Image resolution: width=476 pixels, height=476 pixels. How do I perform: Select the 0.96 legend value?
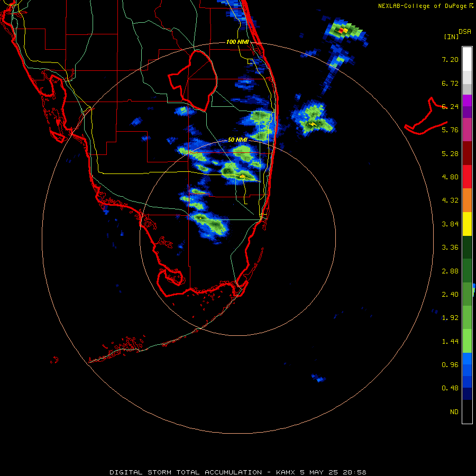point(450,365)
